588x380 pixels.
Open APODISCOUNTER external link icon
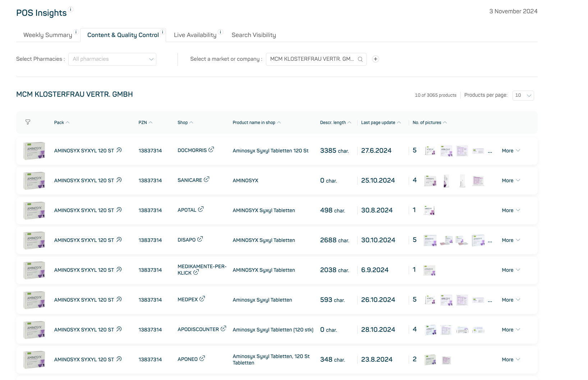point(223,329)
